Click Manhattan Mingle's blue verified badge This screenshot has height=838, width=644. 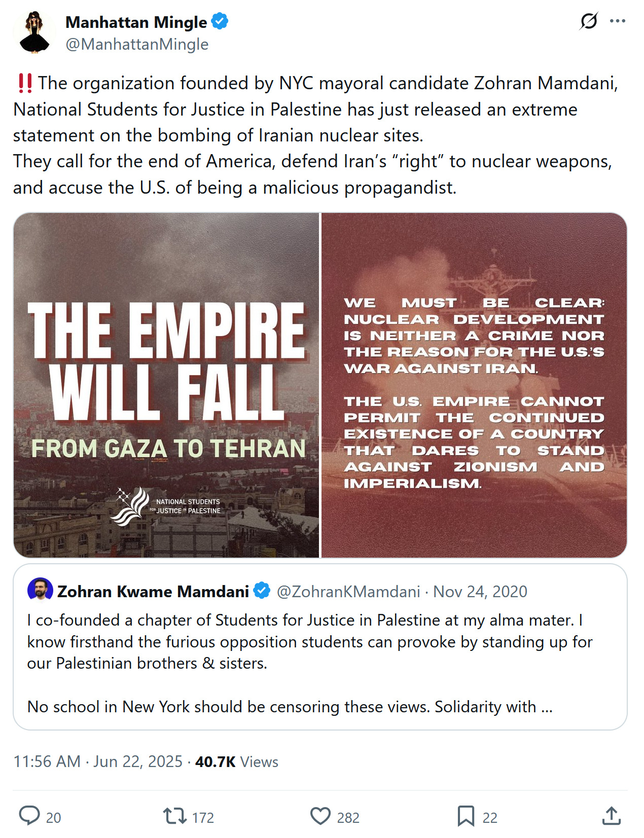click(x=220, y=22)
